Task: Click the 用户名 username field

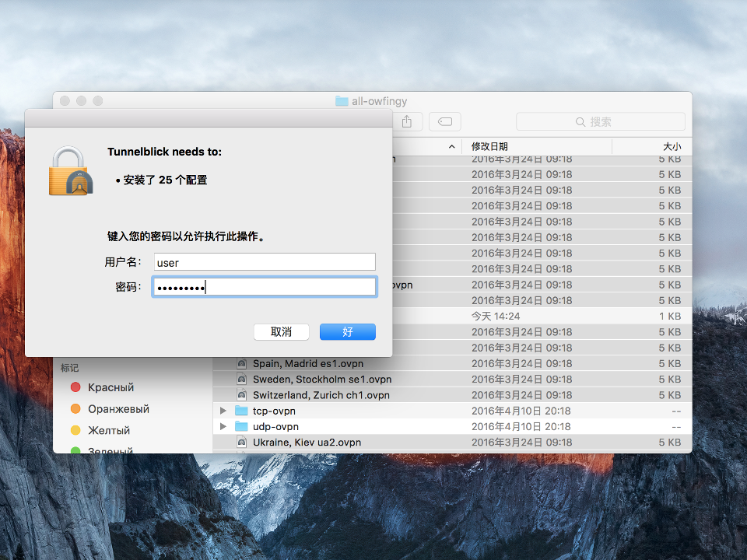Action: point(265,262)
